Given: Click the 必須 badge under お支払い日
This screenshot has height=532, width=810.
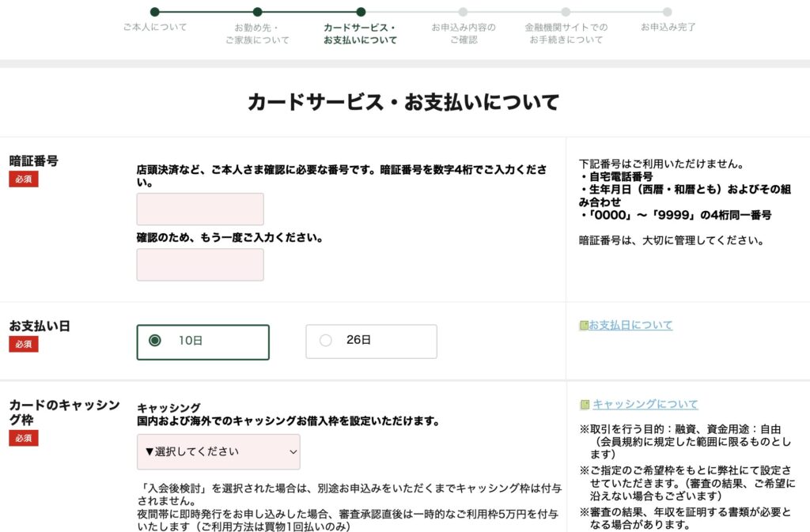Looking at the screenshot, I should [24, 344].
